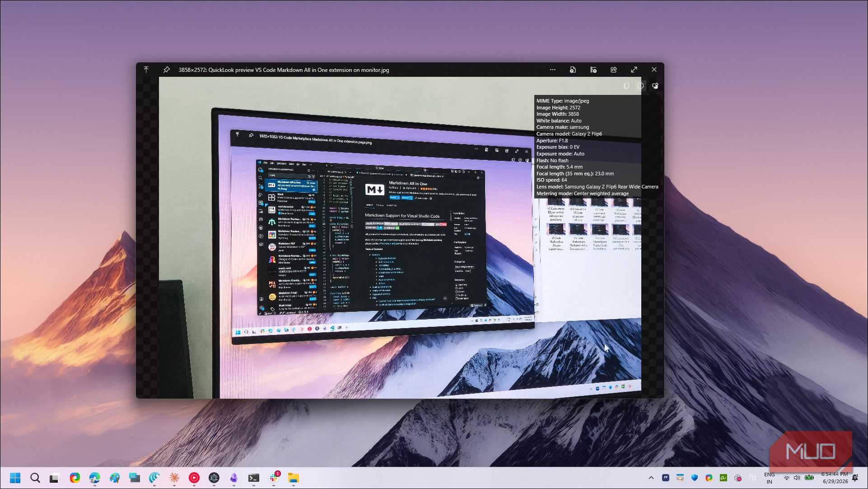The width and height of the screenshot is (868, 489).
Task: Open the Windows Start menu
Action: point(15,478)
